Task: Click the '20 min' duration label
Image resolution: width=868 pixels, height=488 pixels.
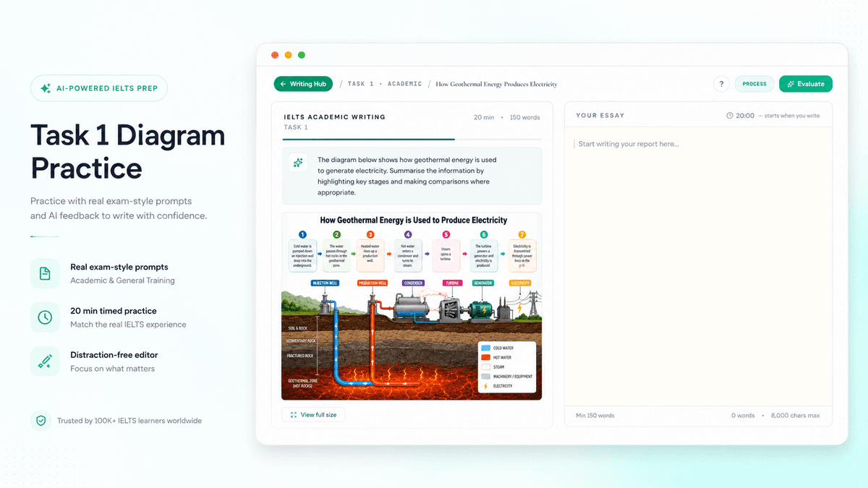Action: point(484,117)
